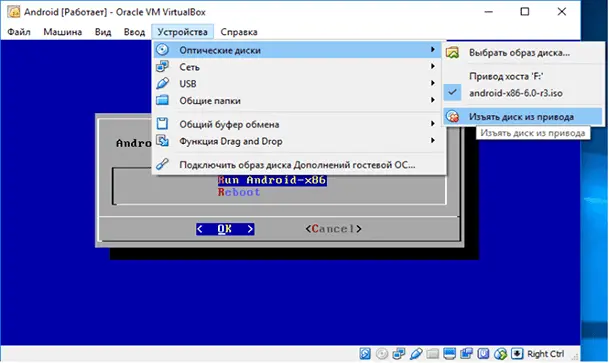Screen dimensions: 610x363
Task: Click the hard disk activity status bar icon
Action: 365,353
